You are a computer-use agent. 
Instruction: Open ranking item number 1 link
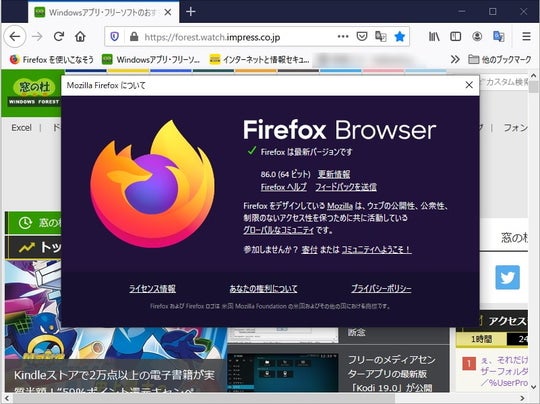[505, 371]
